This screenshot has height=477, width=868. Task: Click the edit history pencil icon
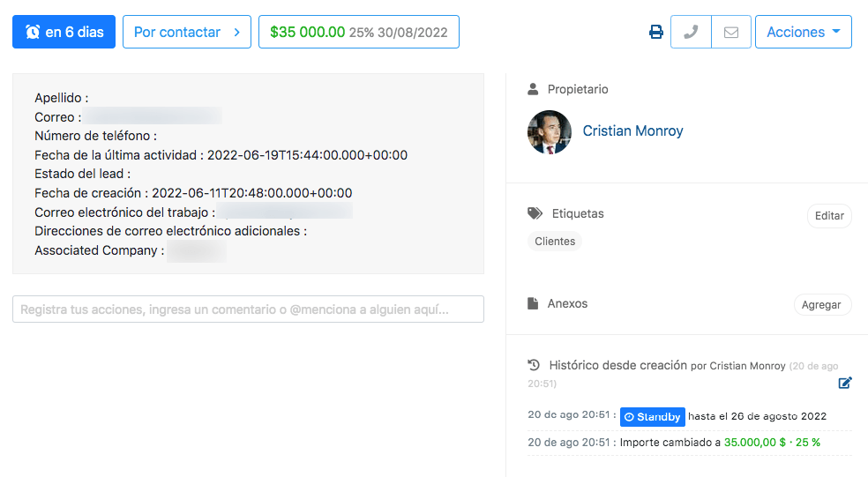(845, 383)
